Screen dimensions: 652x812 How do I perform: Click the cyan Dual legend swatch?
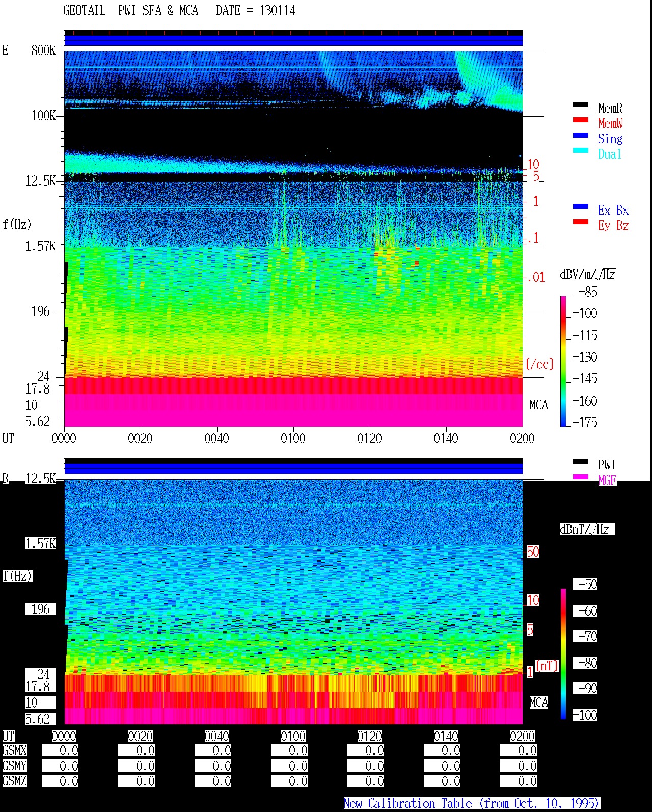pyautogui.click(x=580, y=151)
